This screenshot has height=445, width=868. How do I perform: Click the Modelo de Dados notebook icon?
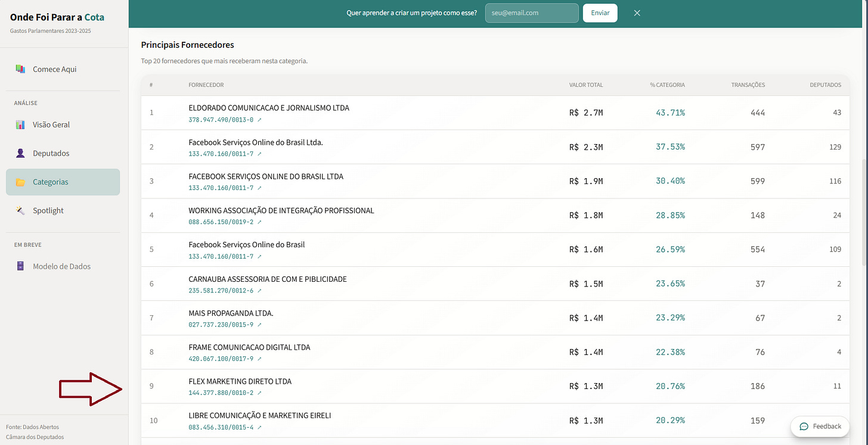(x=20, y=266)
